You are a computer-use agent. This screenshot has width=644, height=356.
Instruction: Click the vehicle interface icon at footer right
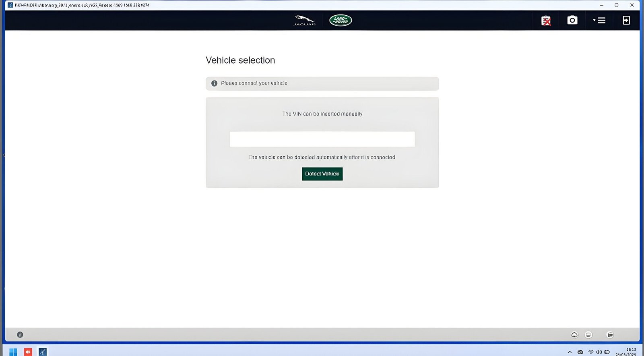coord(610,335)
